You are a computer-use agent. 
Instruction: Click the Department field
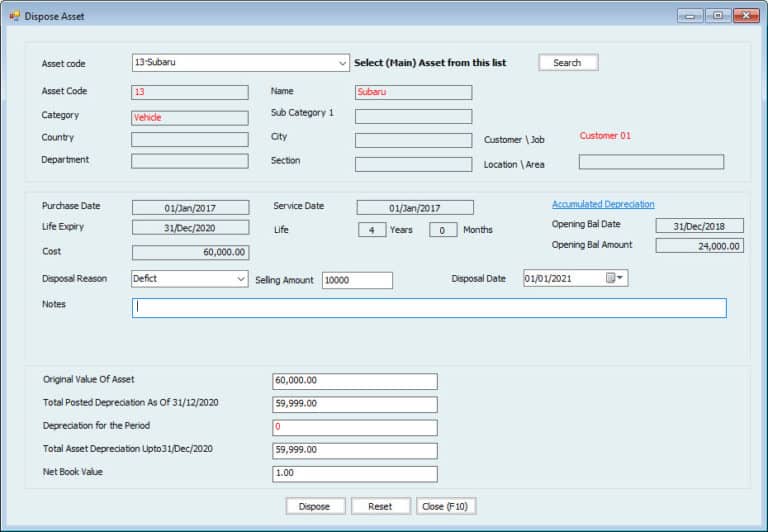(189, 161)
